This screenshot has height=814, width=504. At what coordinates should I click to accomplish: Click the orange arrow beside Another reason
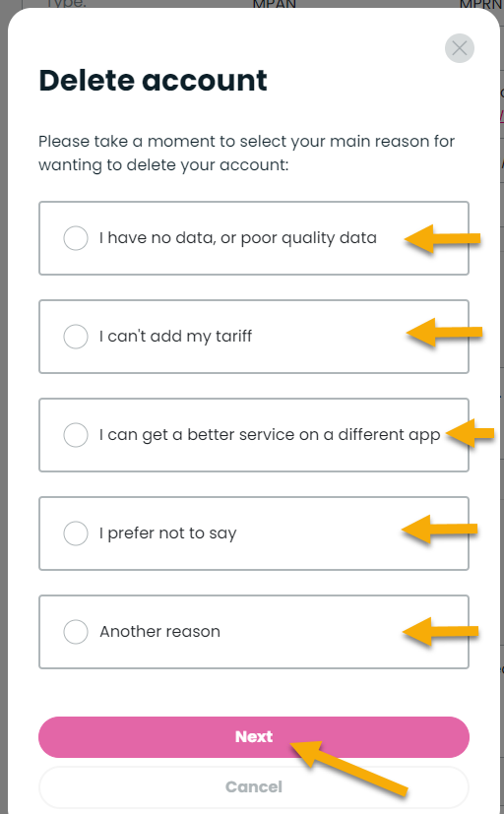pyautogui.click(x=440, y=632)
